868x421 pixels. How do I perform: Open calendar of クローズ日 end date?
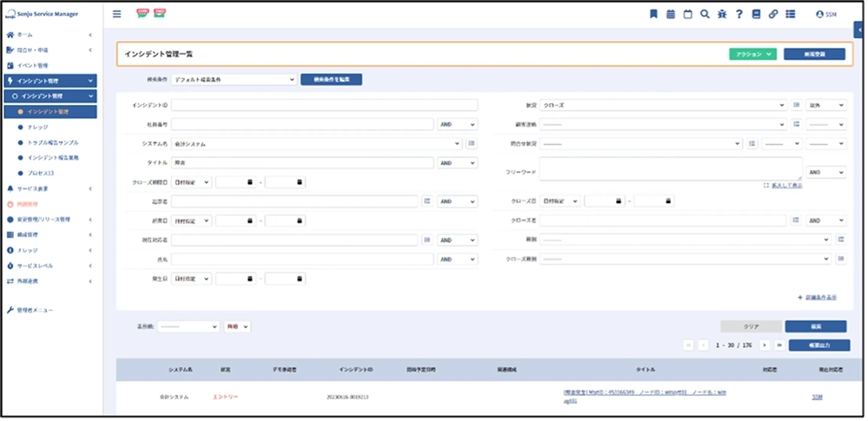(x=668, y=201)
